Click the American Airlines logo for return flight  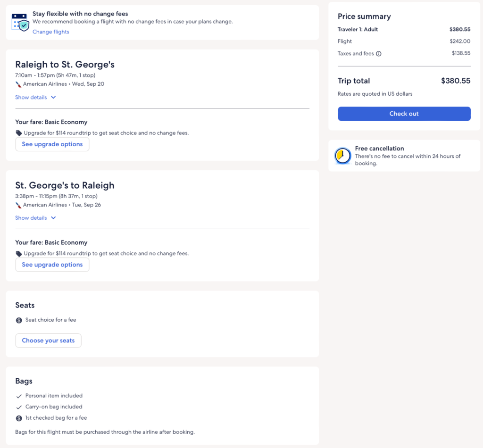click(18, 205)
